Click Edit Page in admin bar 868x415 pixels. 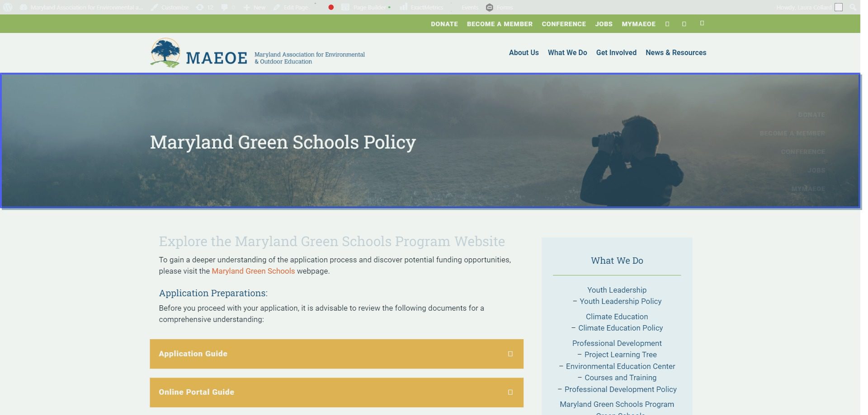pyautogui.click(x=291, y=7)
